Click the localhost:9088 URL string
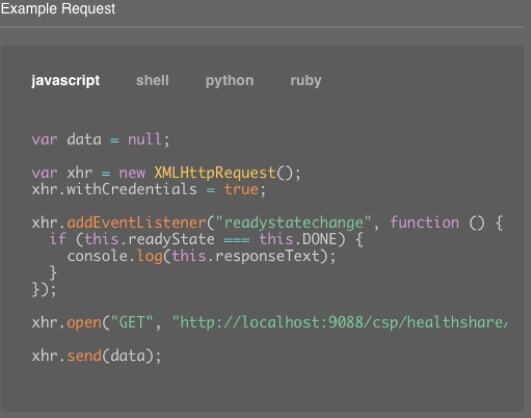The width and height of the screenshot is (531, 418). (x=340, y=322)
